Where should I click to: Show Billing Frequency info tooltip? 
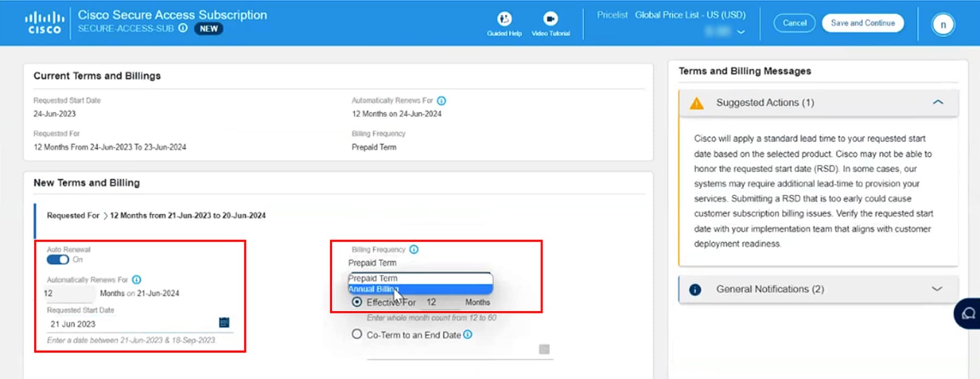[414, 250]
